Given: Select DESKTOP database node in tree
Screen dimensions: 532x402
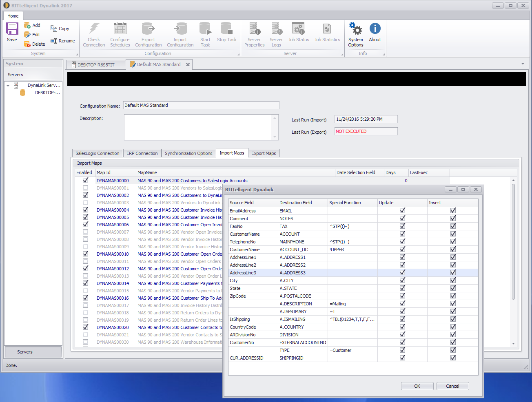Looking at the screenshot, I should [x=47, y=93].
